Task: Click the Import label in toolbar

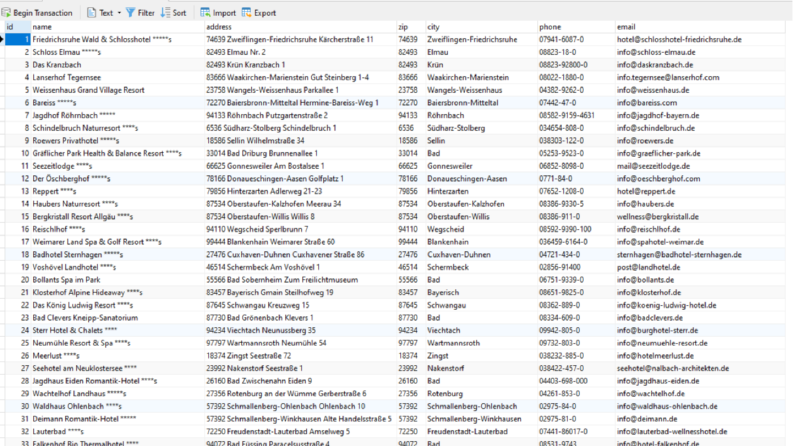Action: tap(224, 13)
